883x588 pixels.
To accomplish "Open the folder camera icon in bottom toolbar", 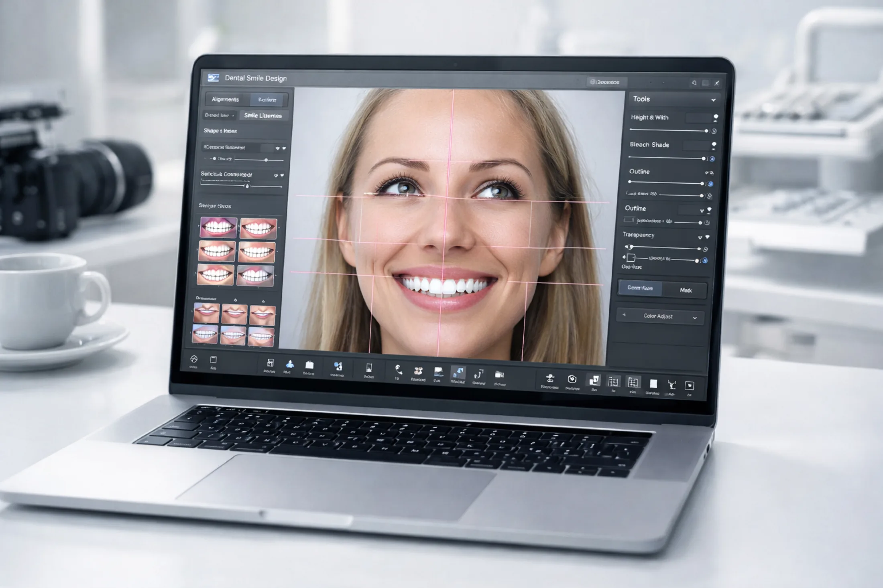I will (x=500, y=375).
